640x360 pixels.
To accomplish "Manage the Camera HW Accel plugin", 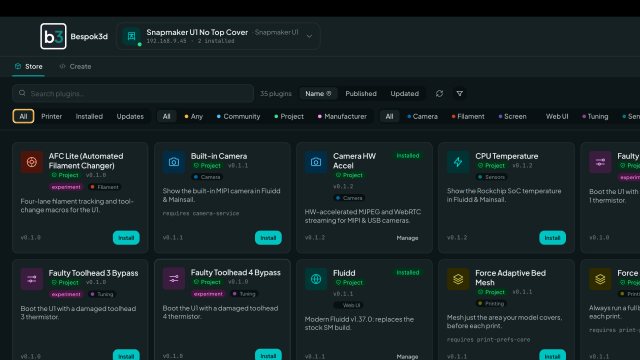I will (x=407, y=238).
